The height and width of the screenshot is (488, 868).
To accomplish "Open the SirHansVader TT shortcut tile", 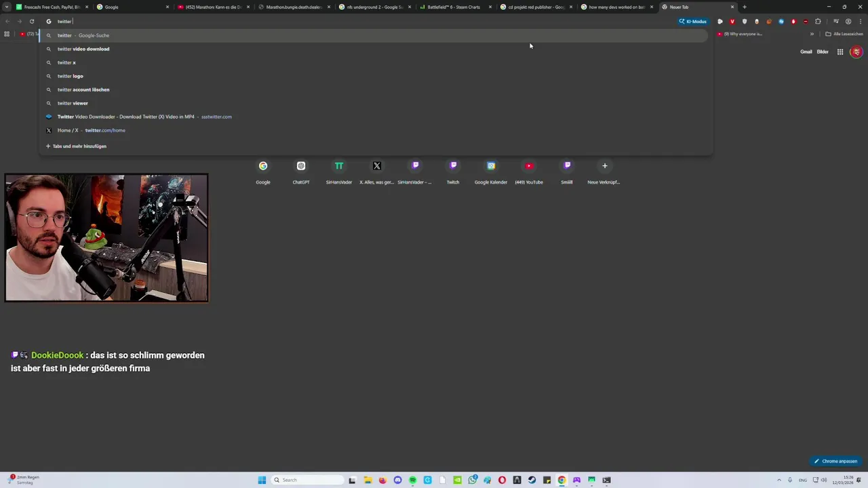I will 339,171.
